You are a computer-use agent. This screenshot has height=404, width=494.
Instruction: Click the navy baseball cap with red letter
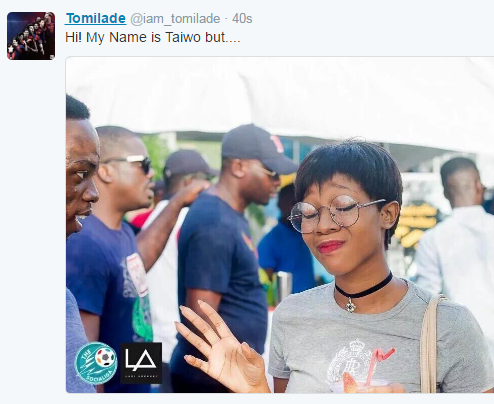click(x=258, y=147)
